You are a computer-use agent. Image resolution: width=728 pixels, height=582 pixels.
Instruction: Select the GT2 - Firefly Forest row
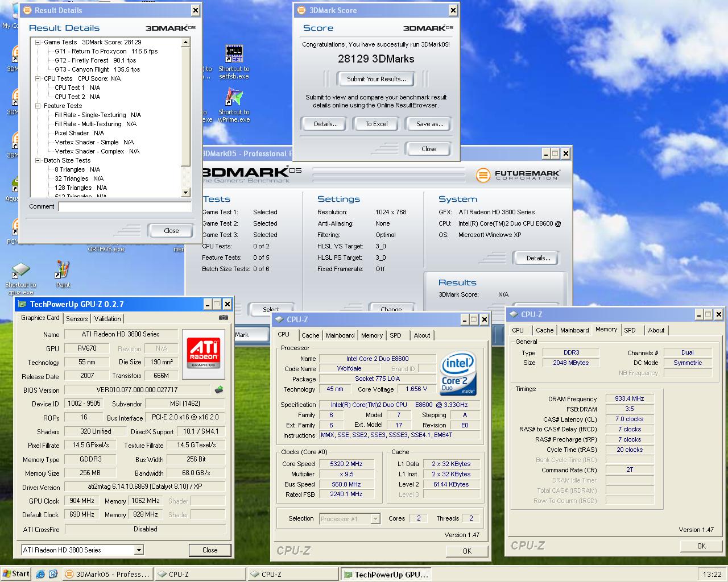pyautogui.click(x=95, y=60)
